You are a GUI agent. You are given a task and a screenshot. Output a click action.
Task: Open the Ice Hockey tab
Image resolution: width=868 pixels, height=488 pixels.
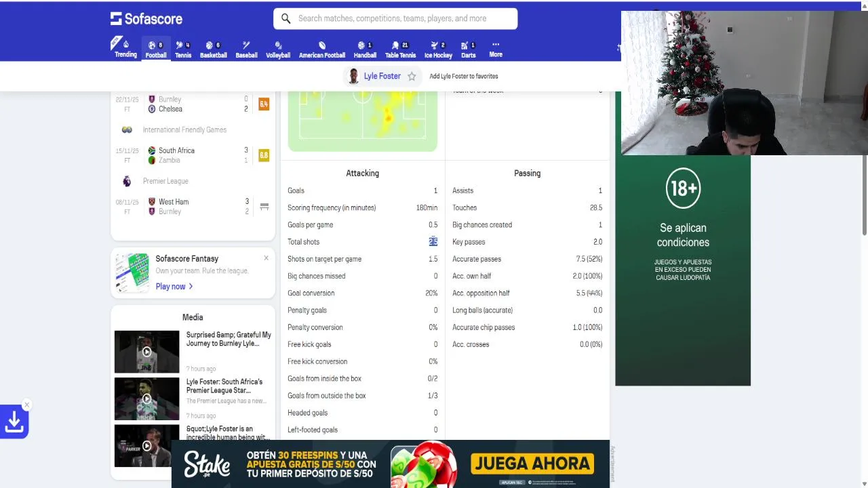[x=438, y=49]
